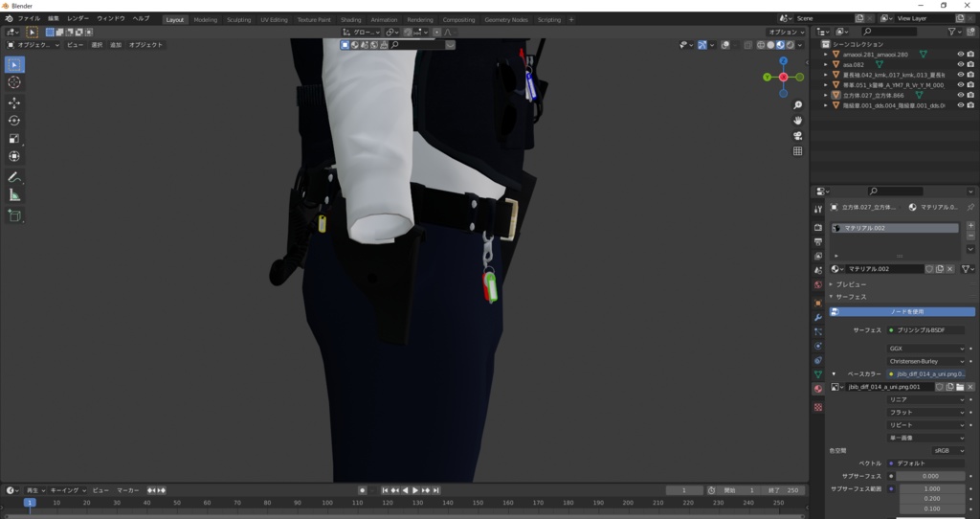
Task: Switch to the Modeling workspace tab
Action: pyautogui.click(x=206, y=19)
